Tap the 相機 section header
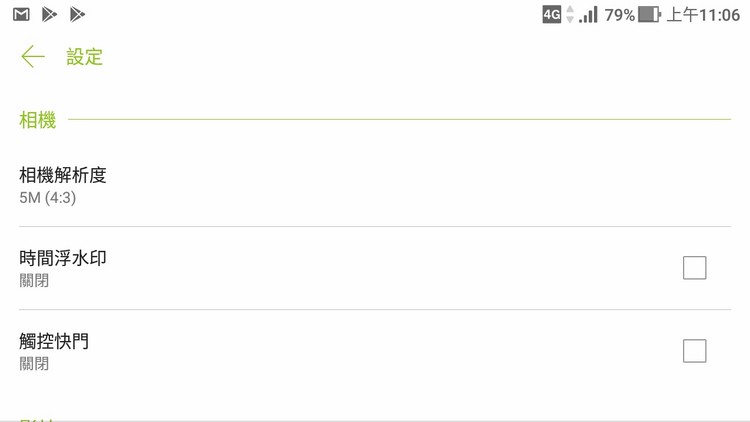This screenshot has height=422, width=750. pyautogui.click(x=38, y=120)
